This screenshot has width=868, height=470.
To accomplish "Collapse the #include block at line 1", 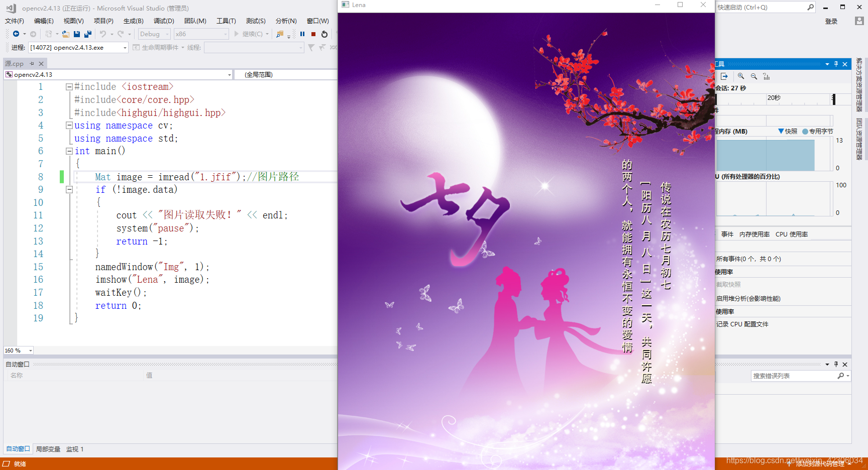I will 69,87.
